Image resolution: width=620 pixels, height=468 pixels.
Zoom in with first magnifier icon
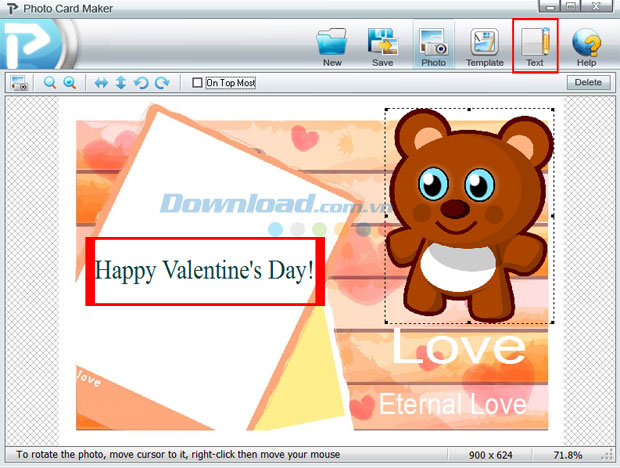tap(50, 83)
